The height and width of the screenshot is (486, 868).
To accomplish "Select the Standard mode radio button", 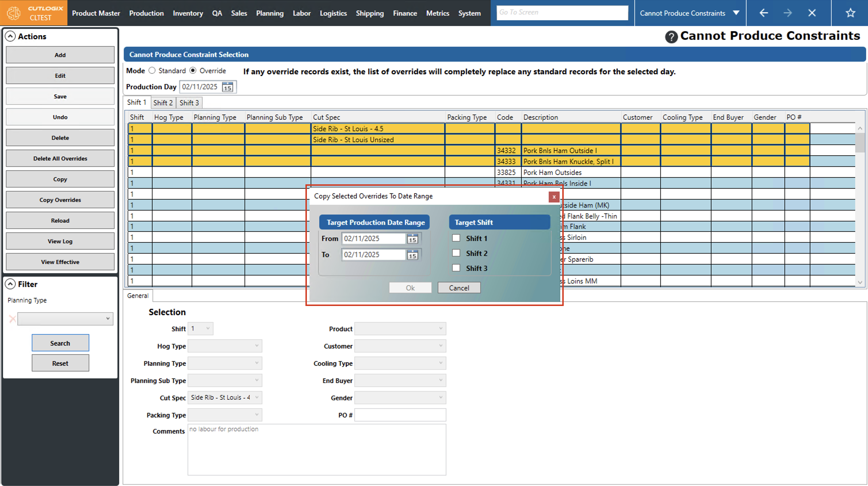I will tap(152, 71).
